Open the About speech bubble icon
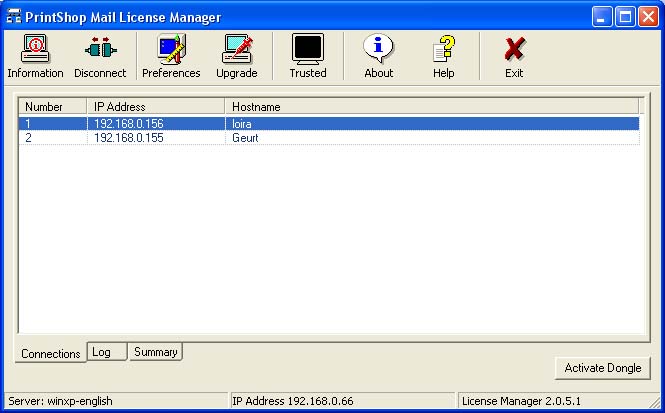 coord(378,56)
